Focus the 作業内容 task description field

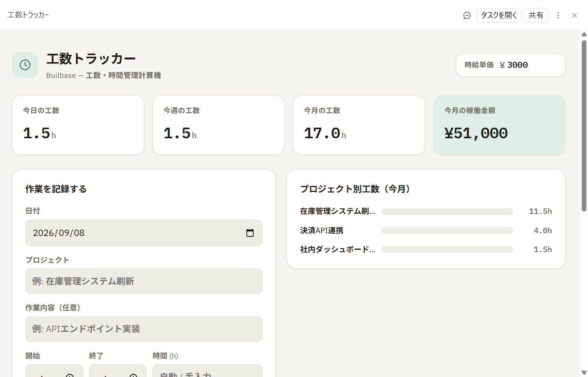(x=144, y=329)
